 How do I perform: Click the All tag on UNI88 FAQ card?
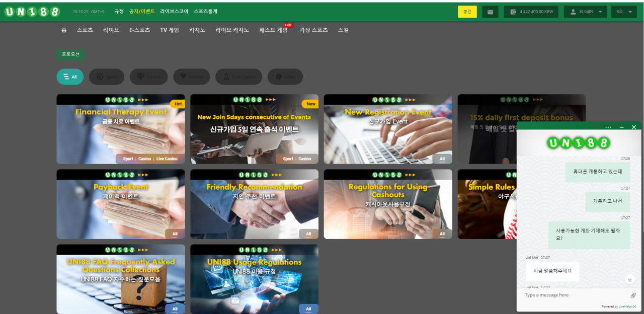[175, 309]
